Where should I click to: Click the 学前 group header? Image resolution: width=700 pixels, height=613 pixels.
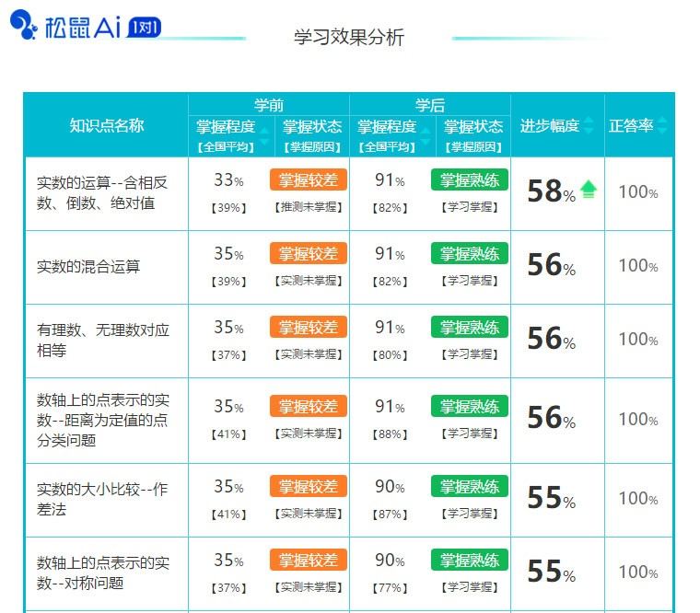coord(269,105)
